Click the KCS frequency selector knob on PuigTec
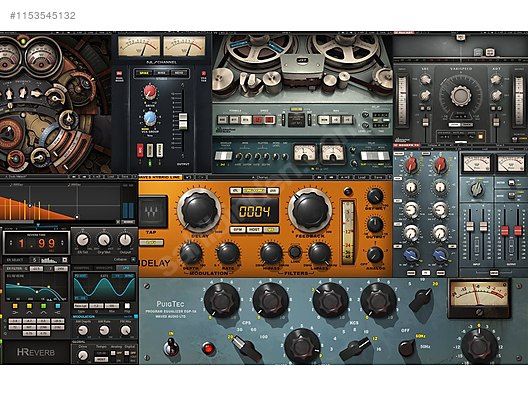The height and width of the screenshot is (396, 528). 355,349
